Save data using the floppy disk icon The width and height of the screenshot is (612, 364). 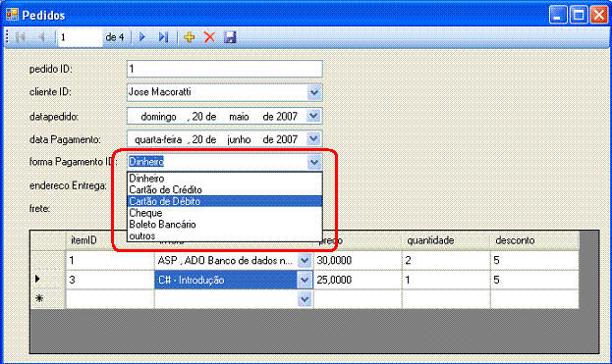tap(230, 37)
